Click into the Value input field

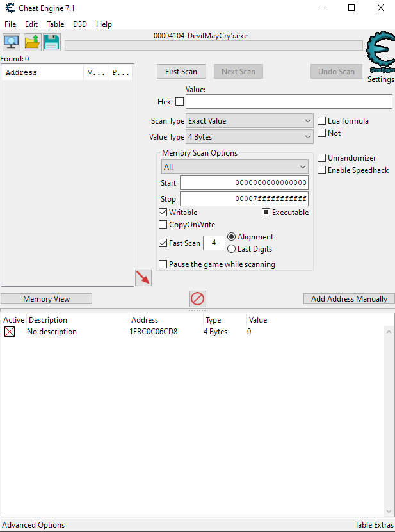289,102
